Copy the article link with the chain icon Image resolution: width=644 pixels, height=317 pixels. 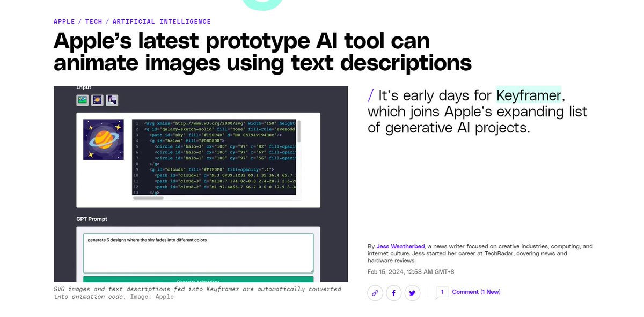pyautogui.click(x=375, y=293)
